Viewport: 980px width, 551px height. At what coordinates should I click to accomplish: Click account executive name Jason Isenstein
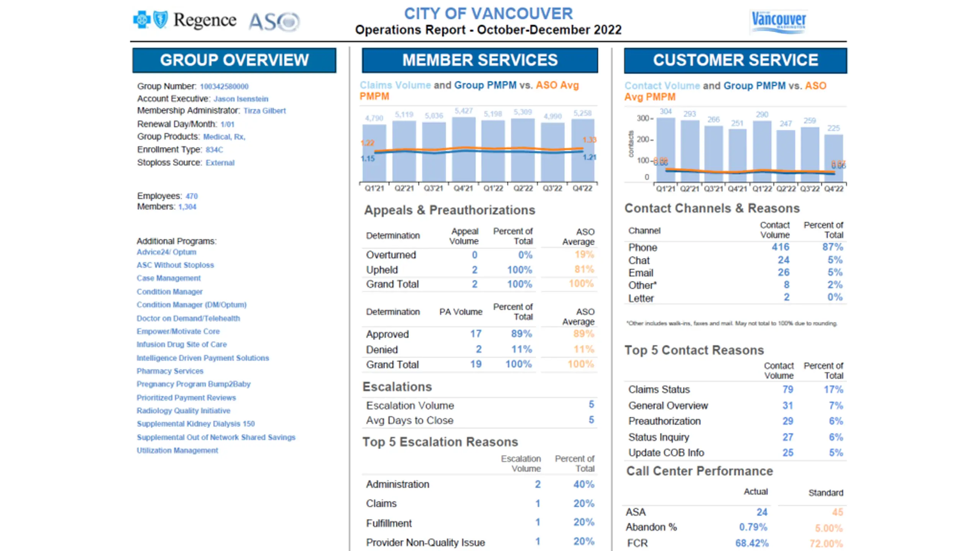[241, 99]
